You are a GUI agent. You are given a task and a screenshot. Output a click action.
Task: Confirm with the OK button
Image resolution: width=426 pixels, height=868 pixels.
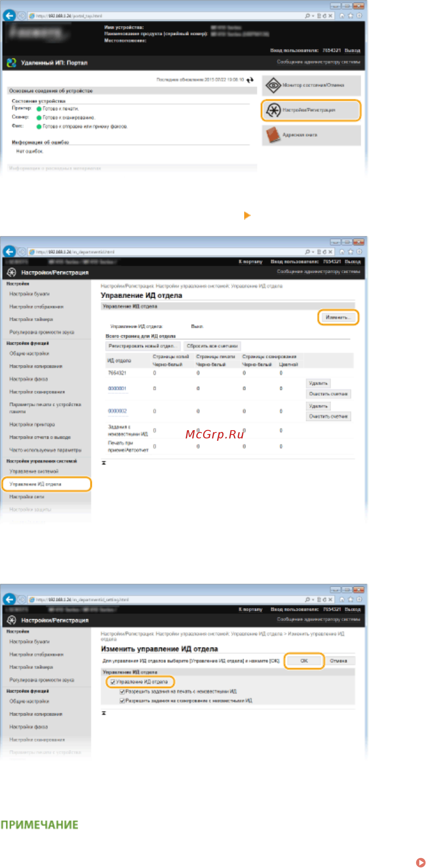pos(304,661)
